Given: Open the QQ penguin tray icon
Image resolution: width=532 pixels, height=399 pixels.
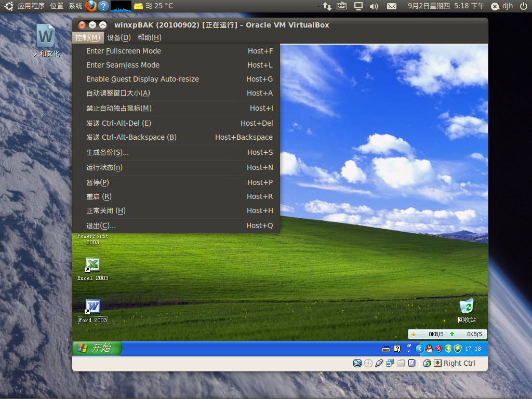Looking at the screenshot, I should (429, 349).
